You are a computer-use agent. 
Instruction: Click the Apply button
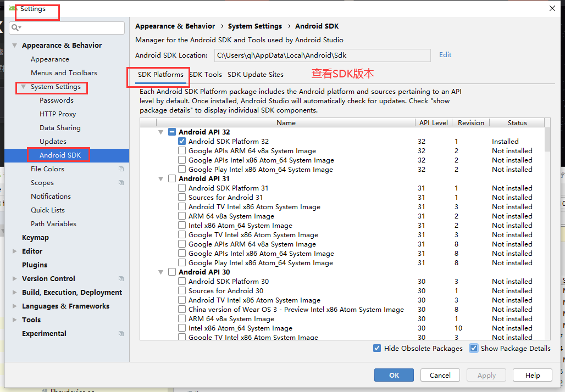(486, 375)
